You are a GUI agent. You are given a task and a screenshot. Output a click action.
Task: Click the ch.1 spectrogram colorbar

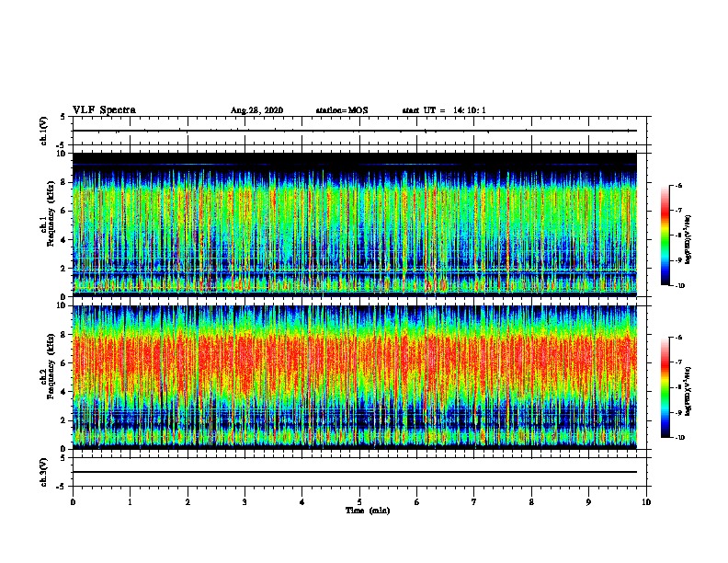665,236
